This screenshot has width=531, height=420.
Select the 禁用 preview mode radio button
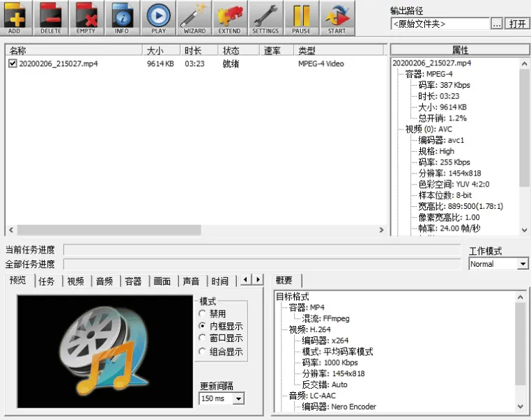point(202,313)
